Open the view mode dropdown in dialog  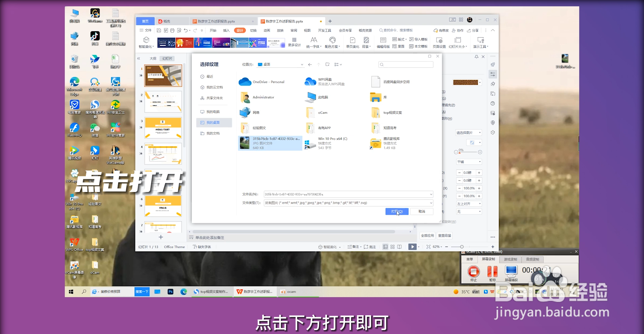pos(338,64)
